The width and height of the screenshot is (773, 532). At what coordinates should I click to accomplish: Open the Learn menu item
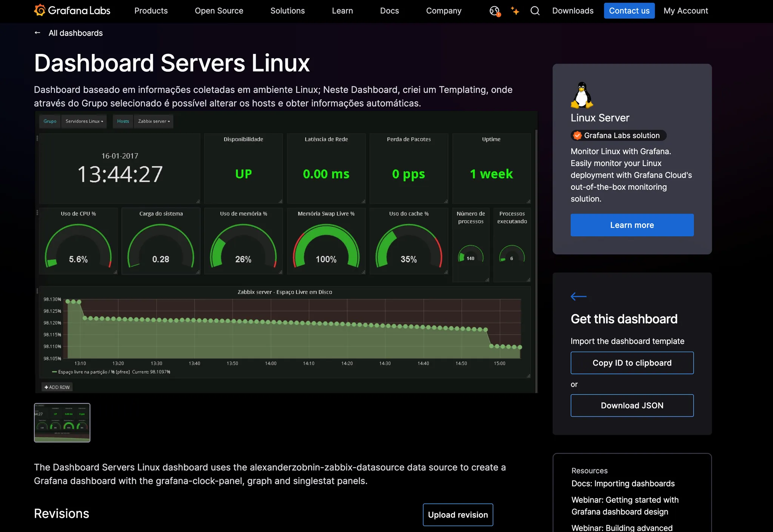coord(342,11)
